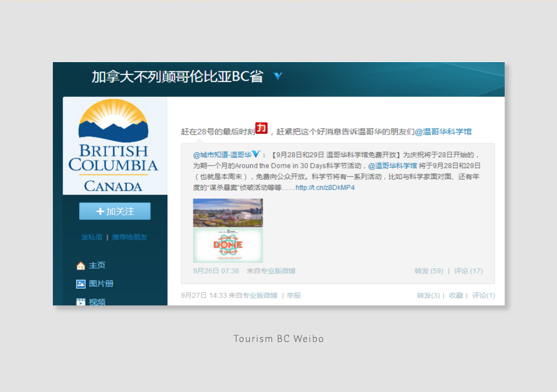Click the 举报 report link
The height and width of the screenshot is (392, 557).
click(x=294, y=296)
